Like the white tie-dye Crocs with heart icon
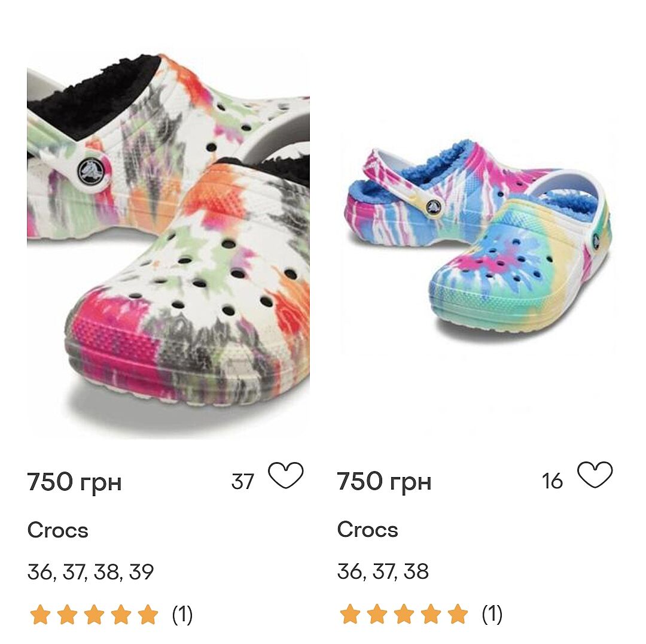 tap(286, 476)
